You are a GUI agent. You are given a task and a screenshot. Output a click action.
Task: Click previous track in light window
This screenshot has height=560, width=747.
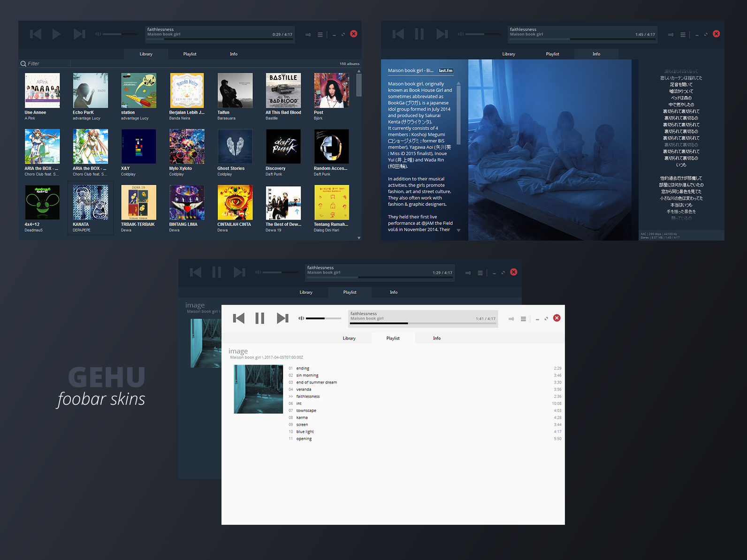239,318
